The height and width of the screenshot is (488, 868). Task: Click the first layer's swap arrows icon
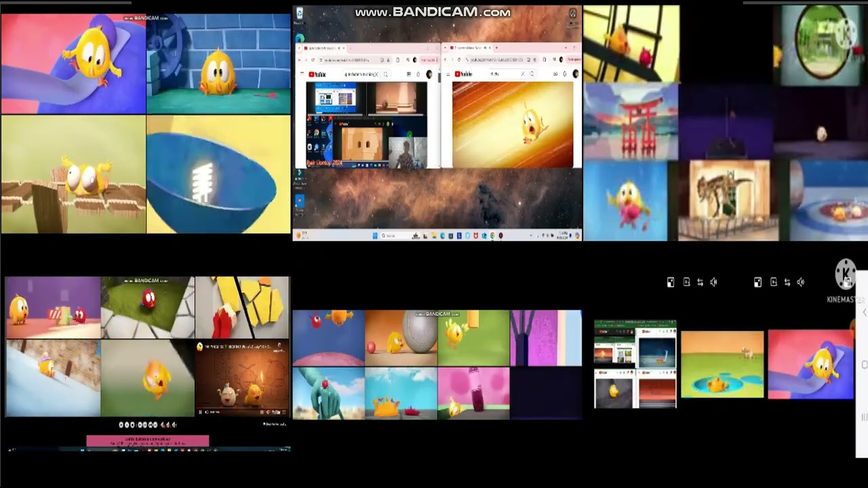point(701,282)
